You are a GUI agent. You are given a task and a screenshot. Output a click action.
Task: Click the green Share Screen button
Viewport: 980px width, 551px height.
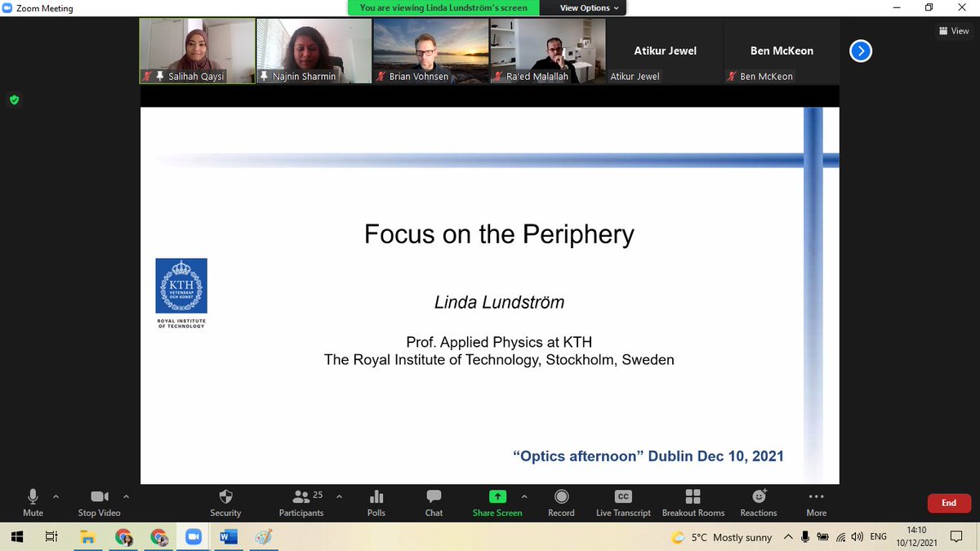click(x=497, y=502)
